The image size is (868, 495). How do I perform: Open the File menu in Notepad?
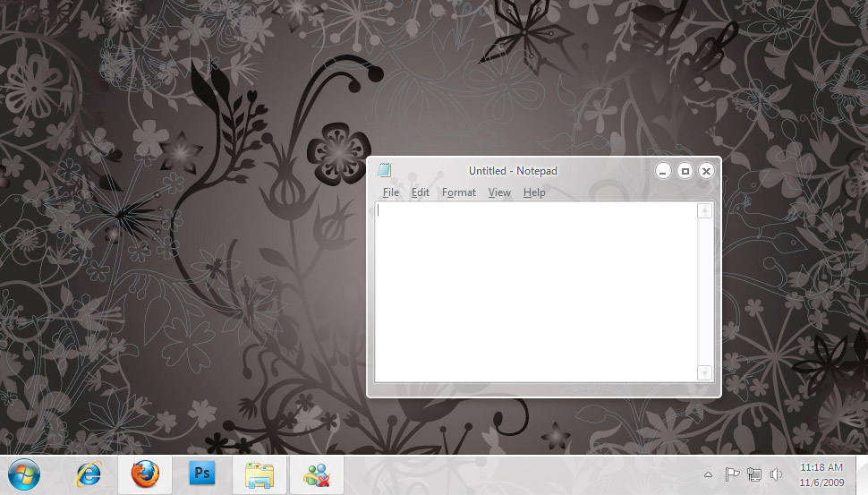coord(391,192)
